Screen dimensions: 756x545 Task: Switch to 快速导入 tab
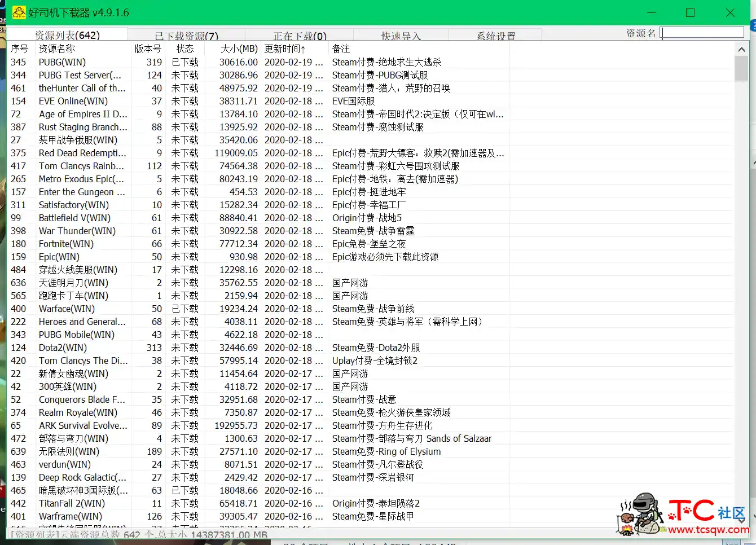[401, 36]
